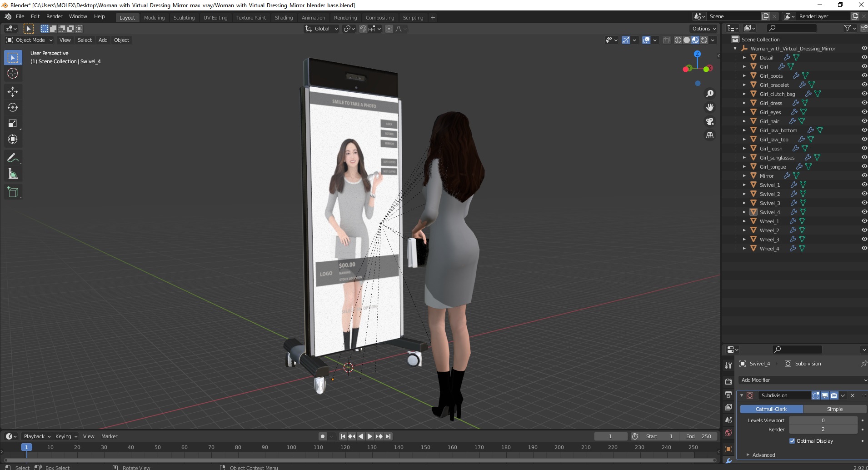Open the Object properties tab
This screenshot has height=470, width=868.
pyautogui.click(x=728, y=449)
